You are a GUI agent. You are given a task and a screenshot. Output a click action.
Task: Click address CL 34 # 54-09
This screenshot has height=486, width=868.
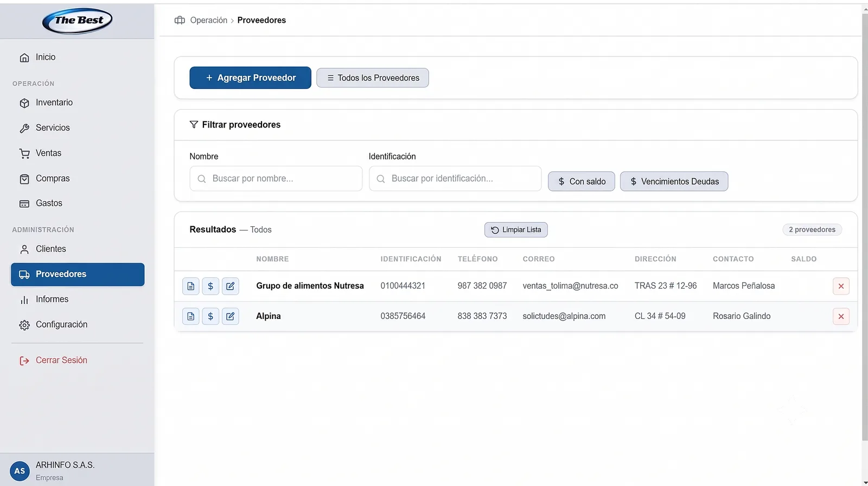[x=660, y=316]
